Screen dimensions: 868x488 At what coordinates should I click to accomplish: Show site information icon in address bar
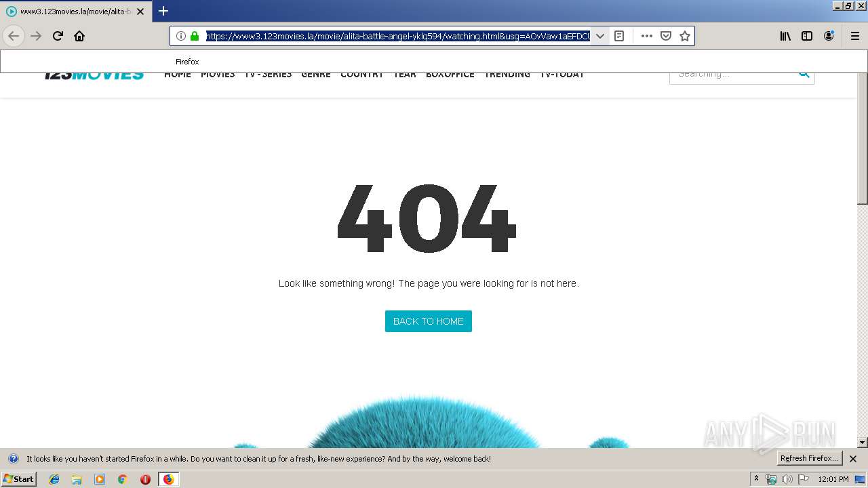click(x=181, y=36)
